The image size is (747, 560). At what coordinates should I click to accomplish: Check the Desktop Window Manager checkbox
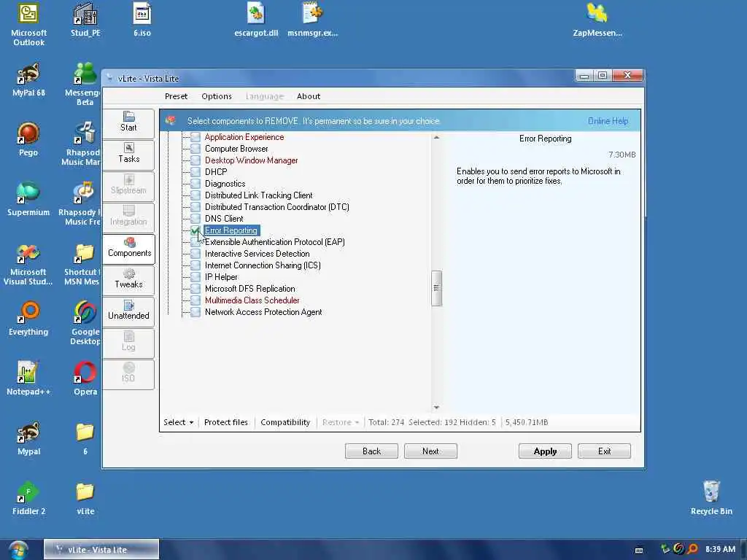coord(196,160)
